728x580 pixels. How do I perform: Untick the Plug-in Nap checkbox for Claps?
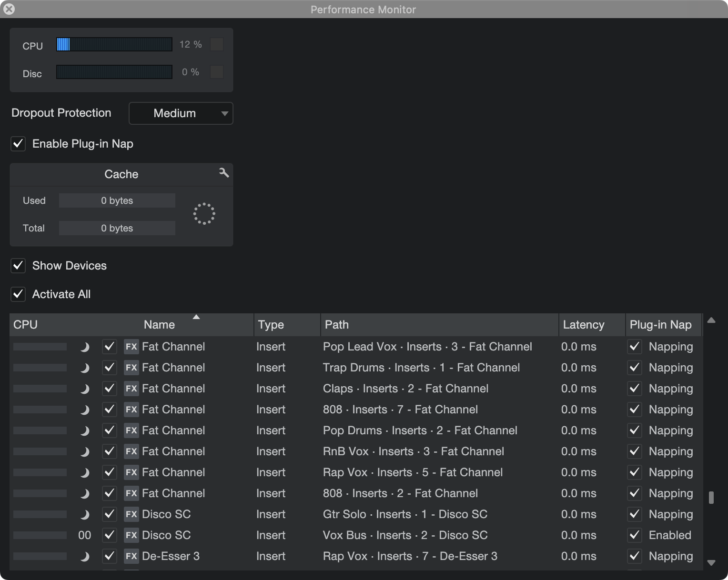[635, 389]
